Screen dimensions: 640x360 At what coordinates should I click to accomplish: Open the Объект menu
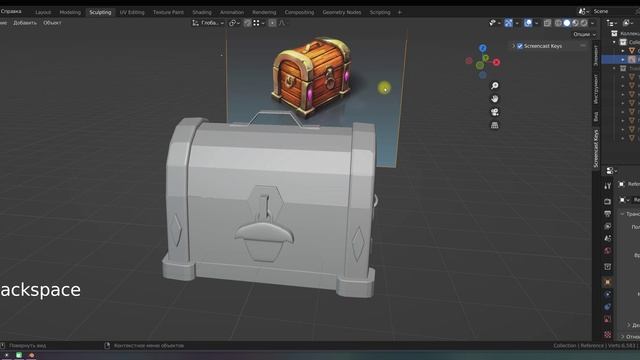pyautogui.click(x=52, y=23)
